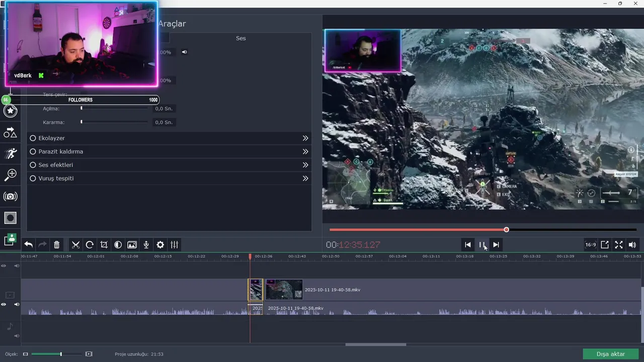Click the Proje uzunluğu: 21:53 text
This screenshot has height=362, width=644.
pyautogui.click(x=139, y=354)
